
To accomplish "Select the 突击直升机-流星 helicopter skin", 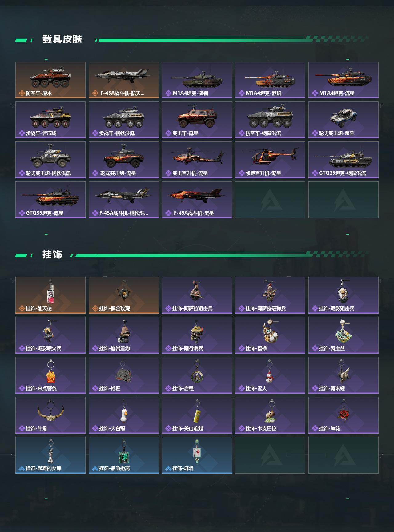I will tap(197, 160).
